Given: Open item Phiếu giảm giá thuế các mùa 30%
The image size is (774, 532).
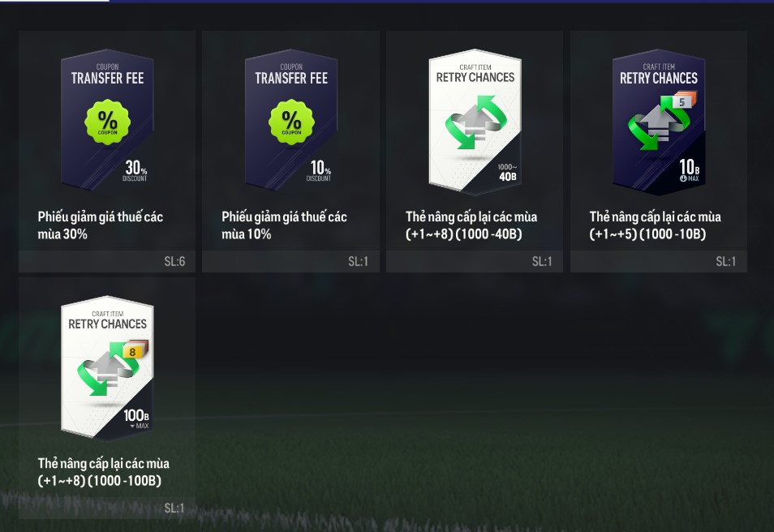Looking at the screenshot, I should tap(101, 225).
